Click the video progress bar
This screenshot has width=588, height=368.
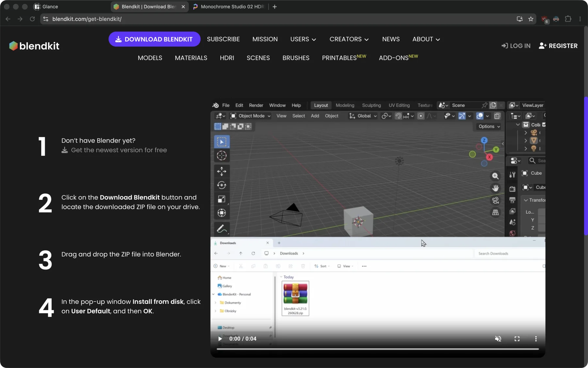[x=378, y=349]
